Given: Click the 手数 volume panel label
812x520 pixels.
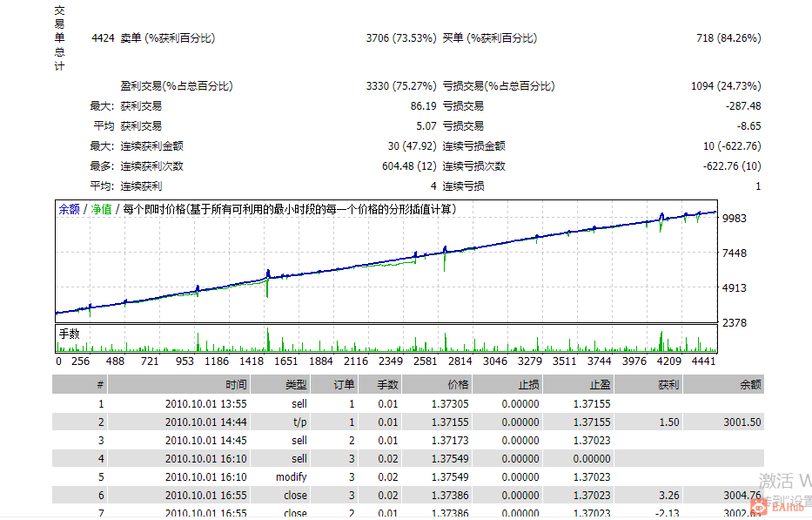Looking at the screenshot, I should [70, 334].
